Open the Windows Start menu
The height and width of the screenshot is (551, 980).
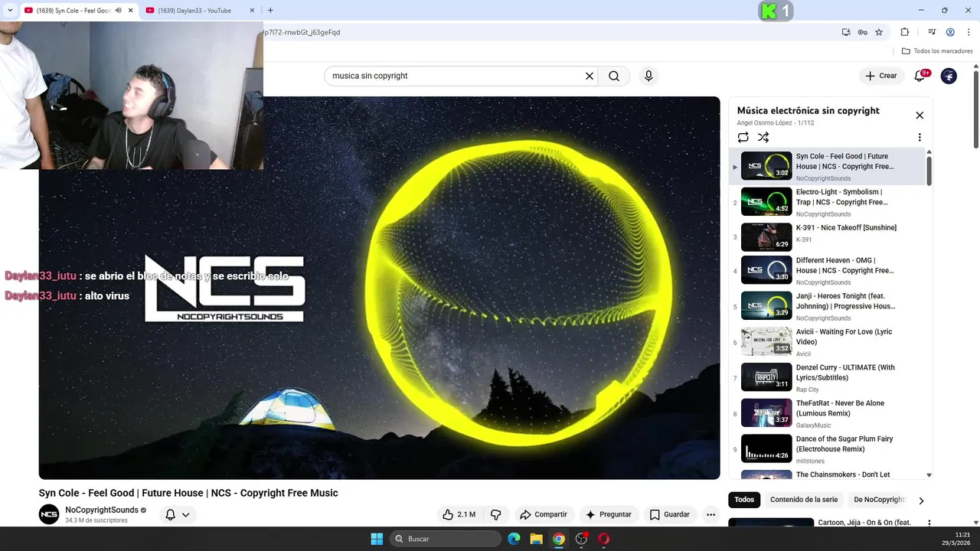tap(377, 539)
